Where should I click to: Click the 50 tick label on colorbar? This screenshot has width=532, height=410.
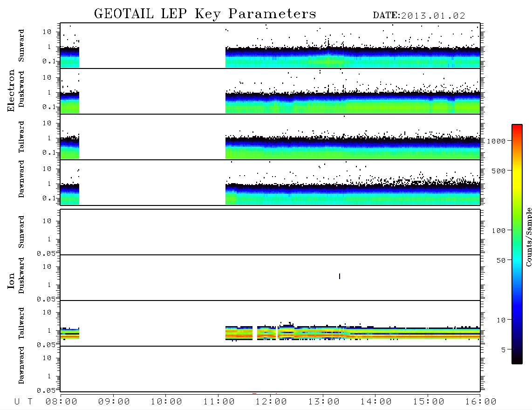(501, 260)
